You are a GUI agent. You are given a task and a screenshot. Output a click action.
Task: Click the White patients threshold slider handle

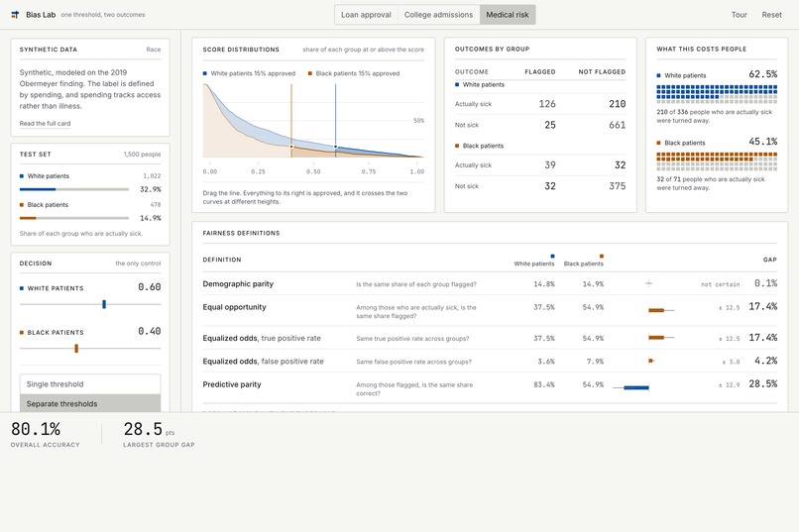104,304
